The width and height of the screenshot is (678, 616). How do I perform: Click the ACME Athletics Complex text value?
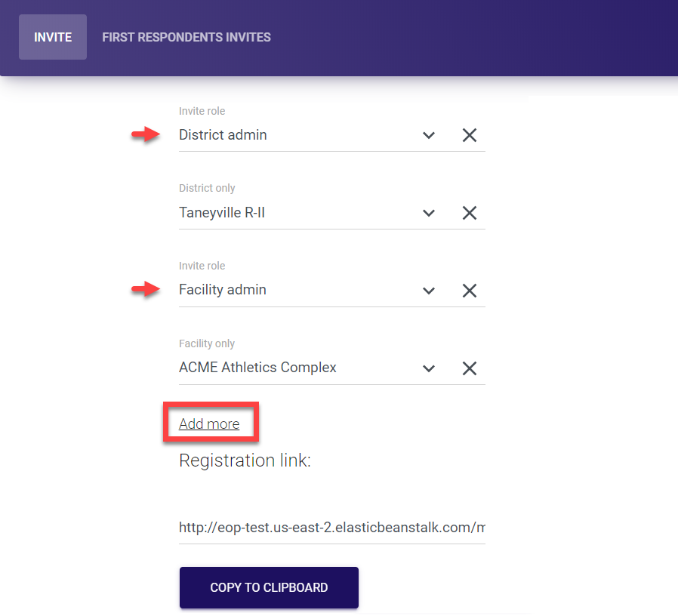tap(257, 368)
